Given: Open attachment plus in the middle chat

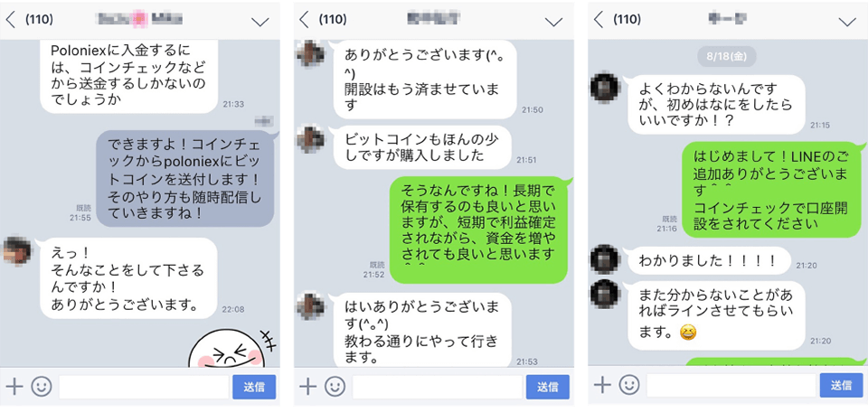Looking at the screenshot, I should tap(307, 387).
